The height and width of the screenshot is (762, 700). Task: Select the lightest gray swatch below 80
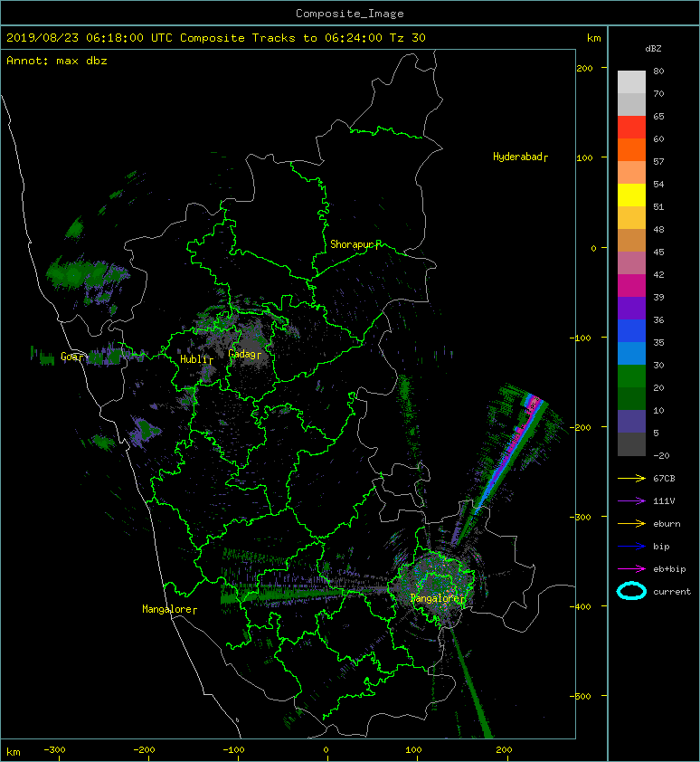tap(631, 82)
